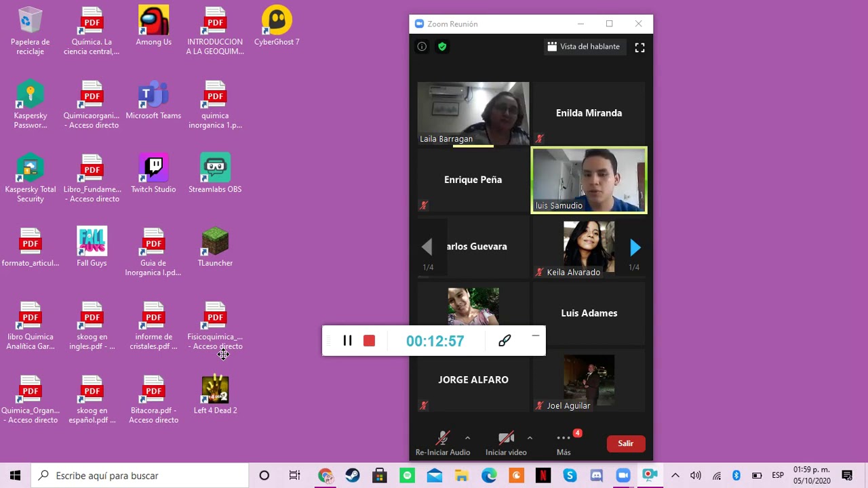Screen dimensions: 868x488
Task: Open the Zoom meeting information icon
Action: pos(422,47)
